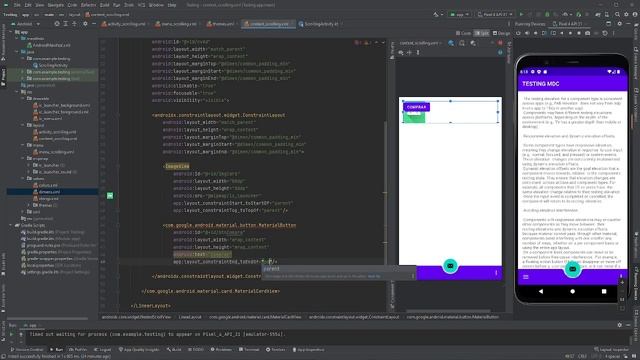Open the File menu
The height and width of the screenshot is (360, 640).
(x=17, y=5)
